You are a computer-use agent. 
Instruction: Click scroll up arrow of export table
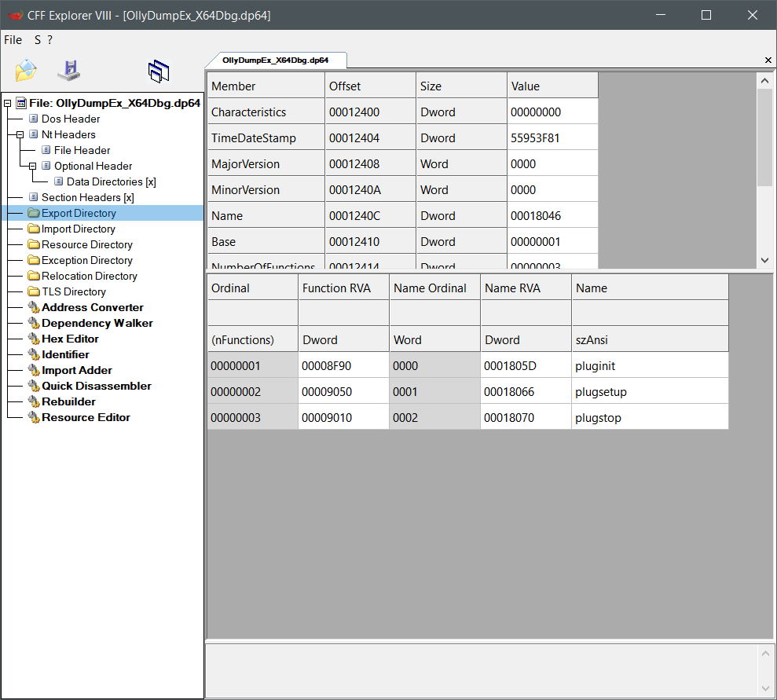[764, 81]
